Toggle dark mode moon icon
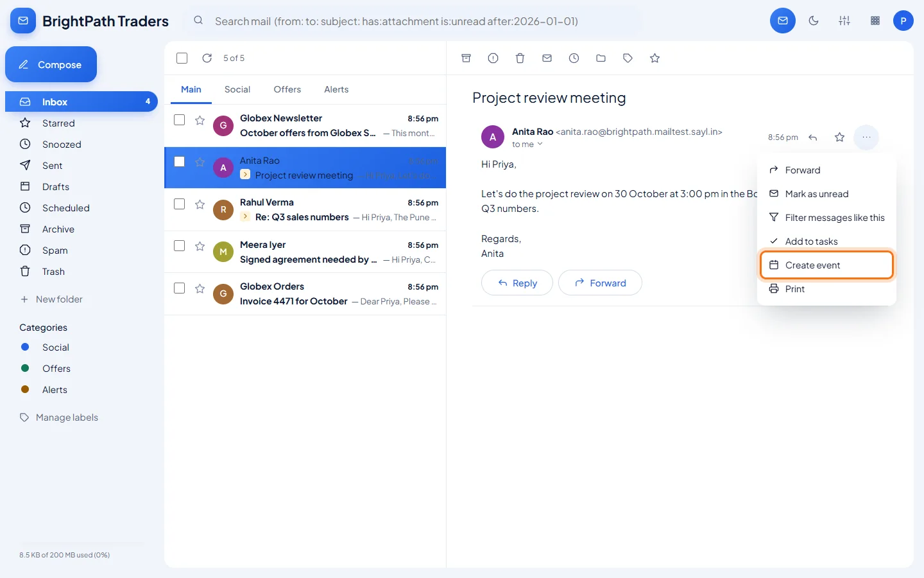Screen dimensions: 924x578 (814, 21)
